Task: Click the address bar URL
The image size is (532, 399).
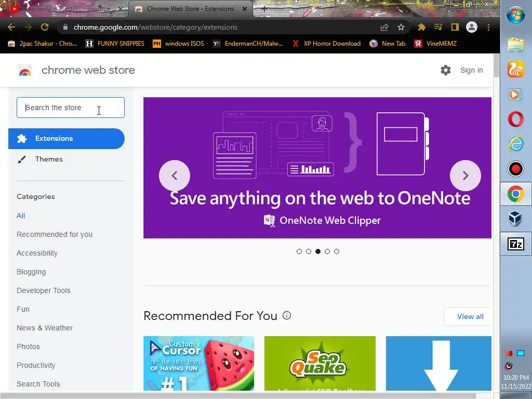Action: (155, 27)
